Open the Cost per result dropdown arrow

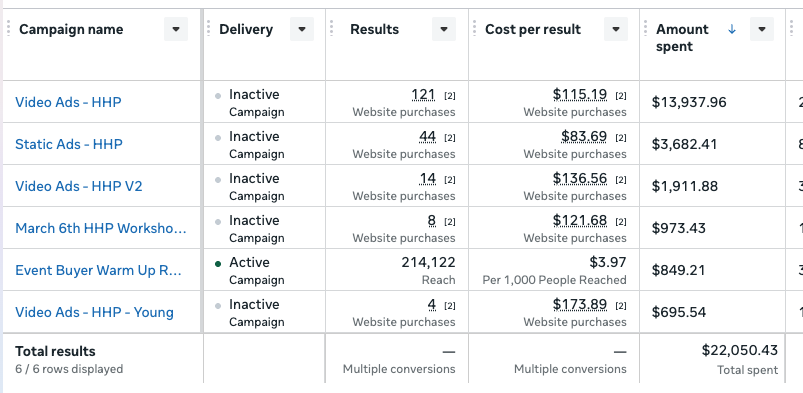coord(616,29)
